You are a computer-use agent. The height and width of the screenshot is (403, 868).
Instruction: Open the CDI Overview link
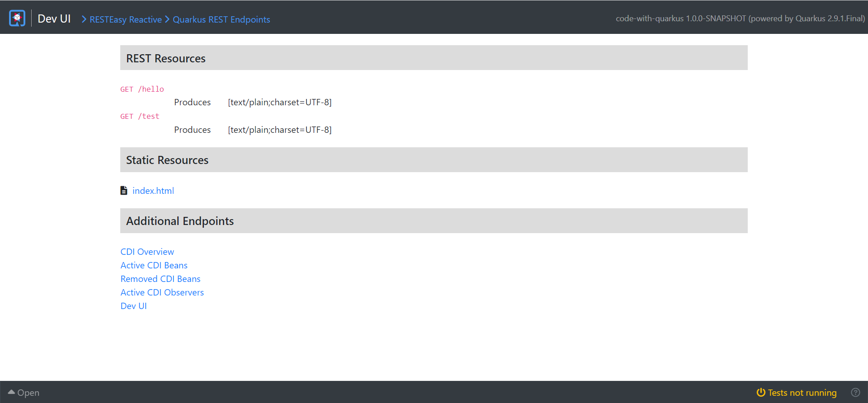pos(147,252)
